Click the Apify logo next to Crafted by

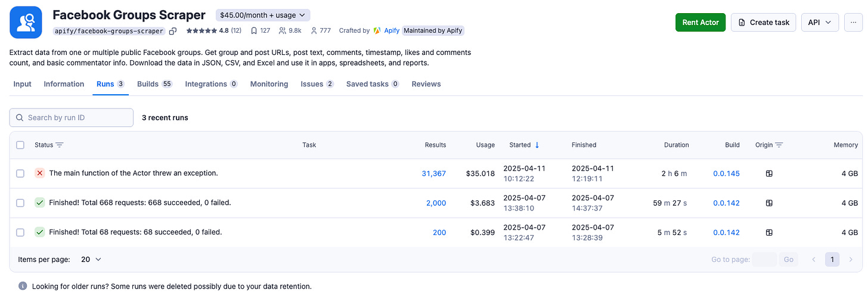[x=377, y=30]
